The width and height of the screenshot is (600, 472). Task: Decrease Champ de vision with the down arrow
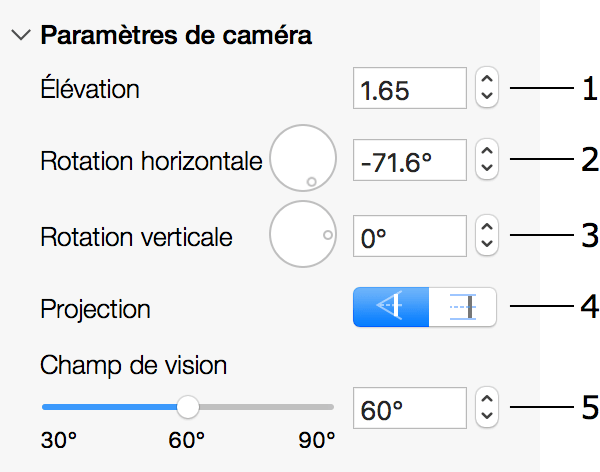(x=487, y=416)
